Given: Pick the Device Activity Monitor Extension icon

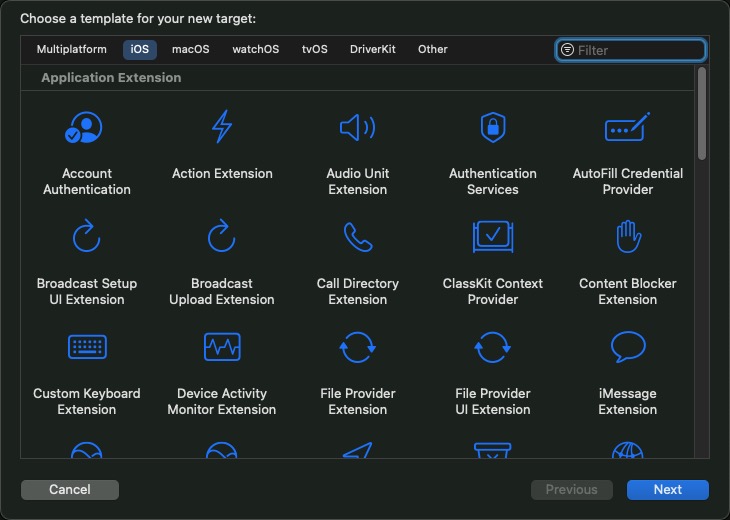Looking at the screenshot, I should [222, 347].
